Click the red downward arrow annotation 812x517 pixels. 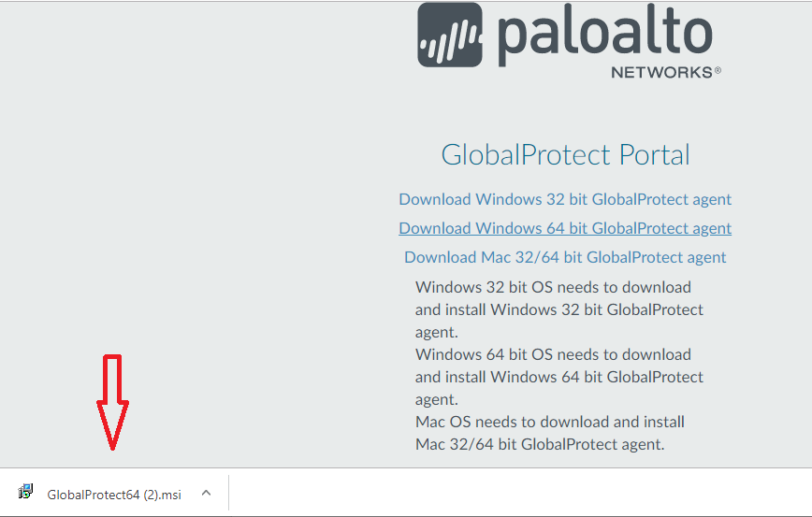pyautogui.click(x=112, y=402)
